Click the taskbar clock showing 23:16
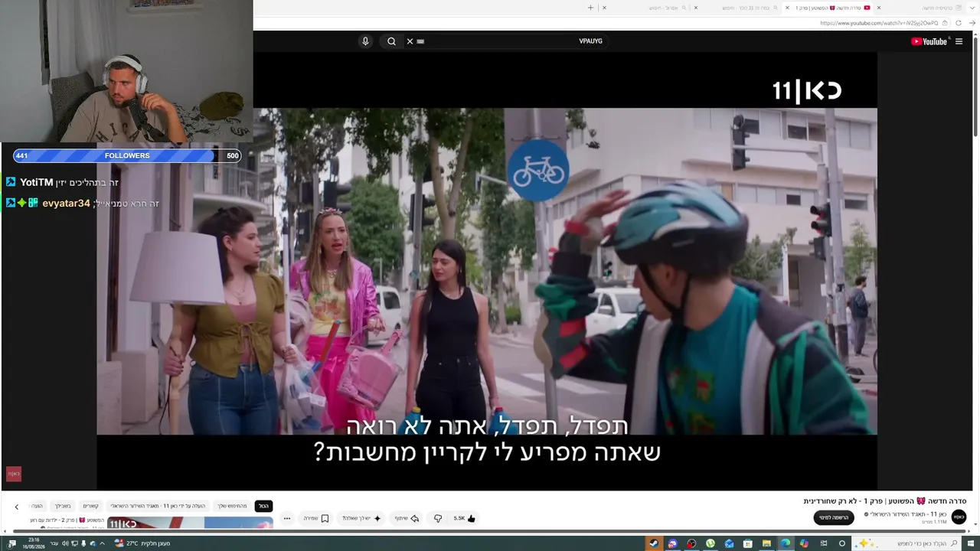Viewport: 980px width, 551px height. tap(34, 543)
